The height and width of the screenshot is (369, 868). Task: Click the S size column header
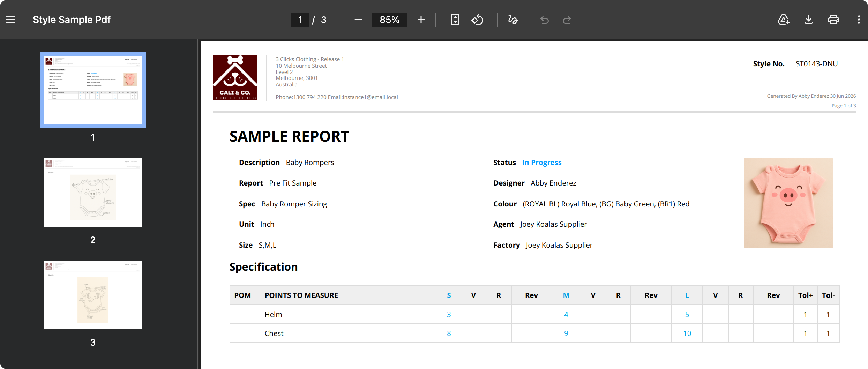tap(449, 295)
